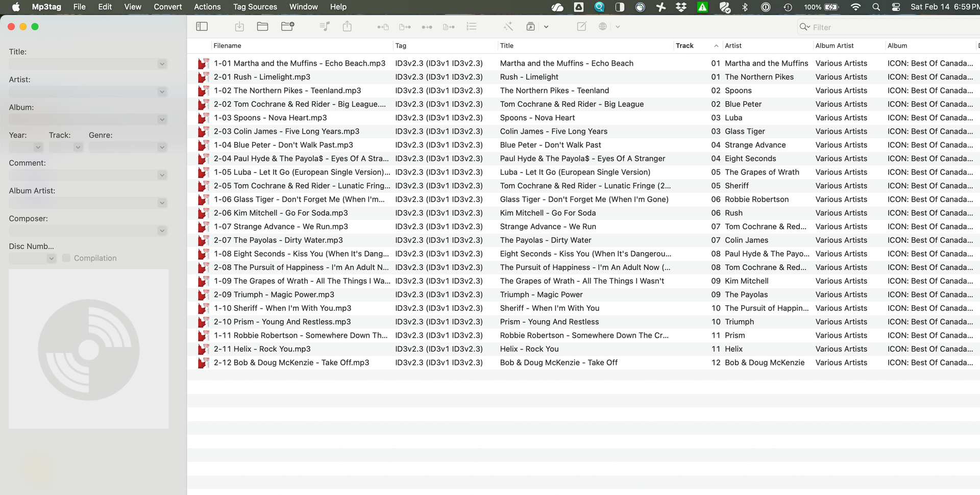Click the album cover art placeholder
Screen dimensions: 980x495
[89, 349]
